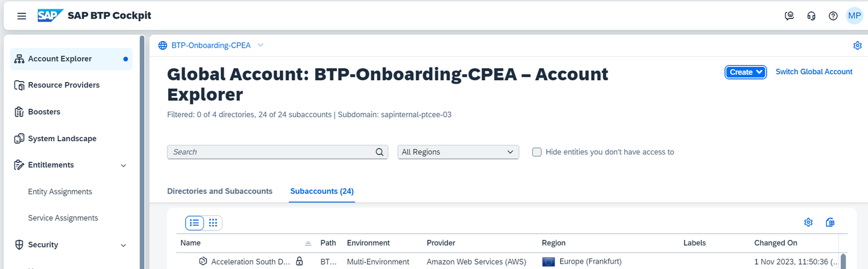Open page settings gear at top right

pyautogui.click(x=857, y=45)
